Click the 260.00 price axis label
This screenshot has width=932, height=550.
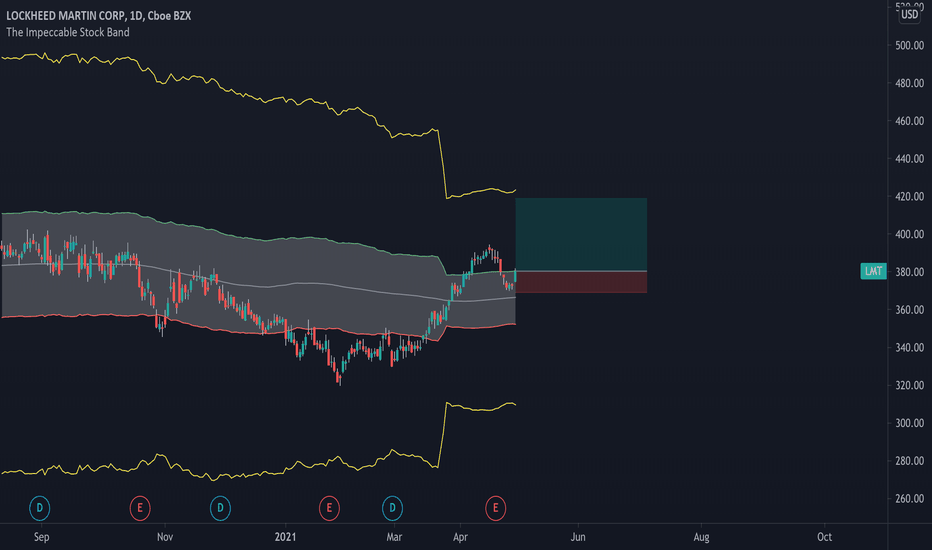(909, 498)
